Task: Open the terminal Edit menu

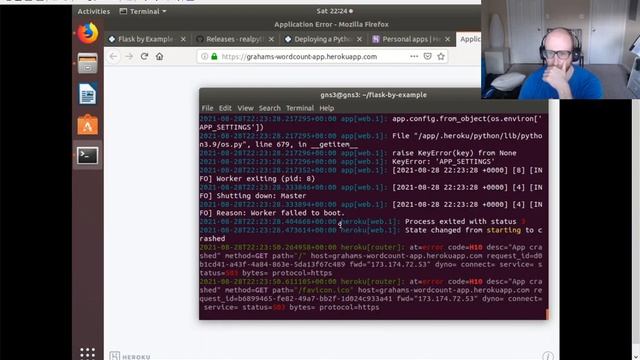Action: (225, 108)
